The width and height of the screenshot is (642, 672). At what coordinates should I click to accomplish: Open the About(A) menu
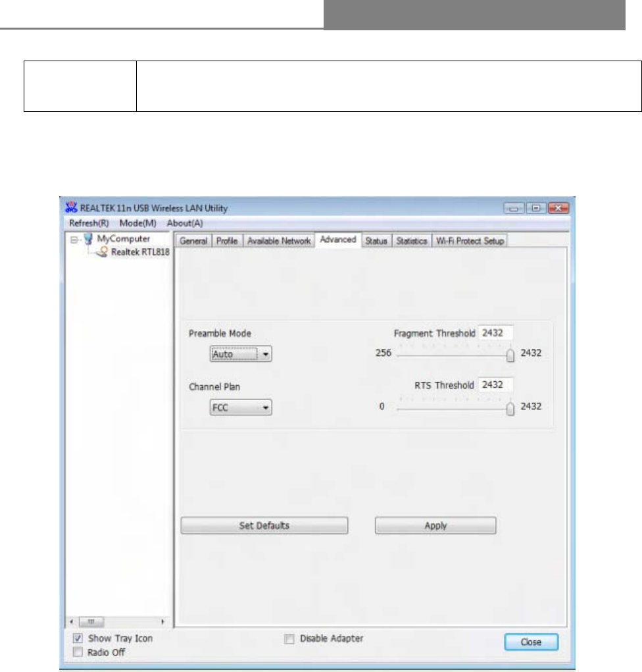click(185, 223)
